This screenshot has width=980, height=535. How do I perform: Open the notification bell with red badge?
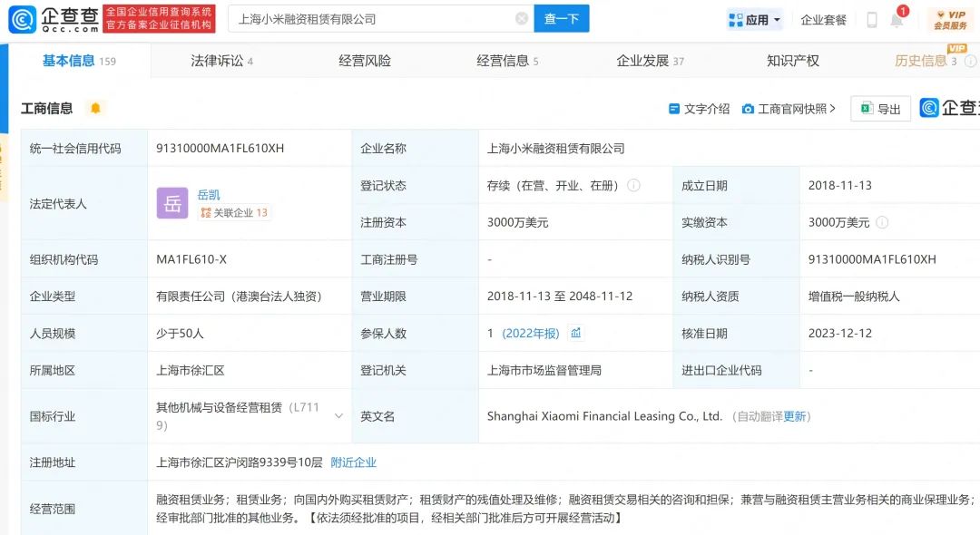click(x=897, y=20)
